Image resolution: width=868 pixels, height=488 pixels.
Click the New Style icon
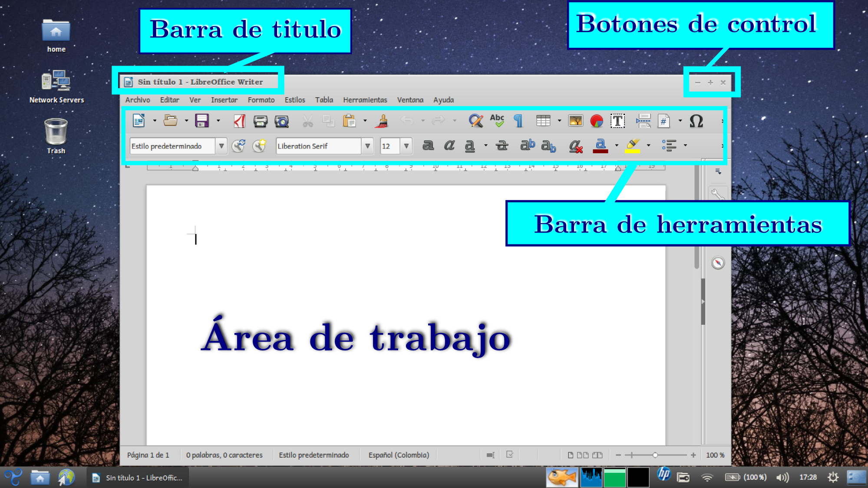[x=260, y=146]
